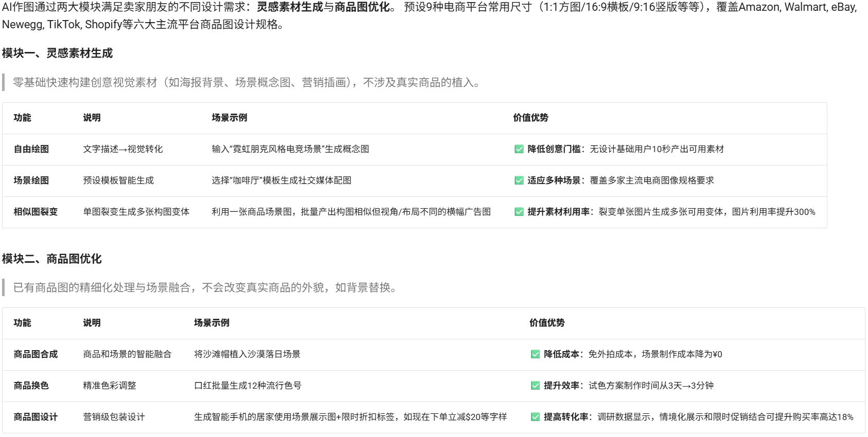Click the 场景示例 header in the second table

211,323
